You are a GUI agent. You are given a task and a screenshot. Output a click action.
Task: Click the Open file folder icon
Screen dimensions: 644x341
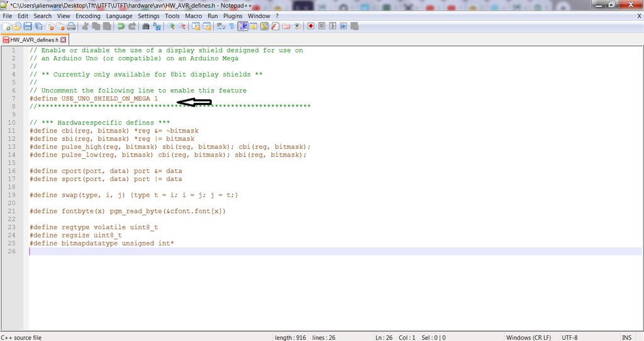pyautogui.click(x=17, y=26)
